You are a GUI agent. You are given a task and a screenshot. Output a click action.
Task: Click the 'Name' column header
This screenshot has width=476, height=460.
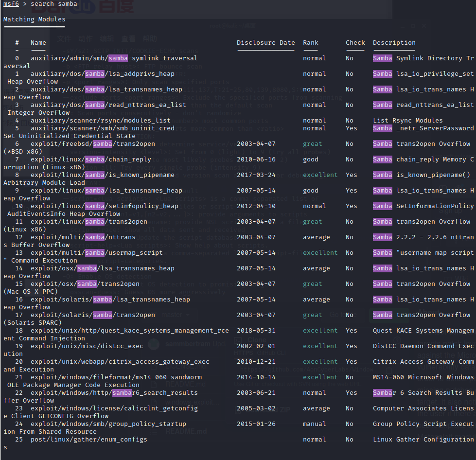[38, 43]
